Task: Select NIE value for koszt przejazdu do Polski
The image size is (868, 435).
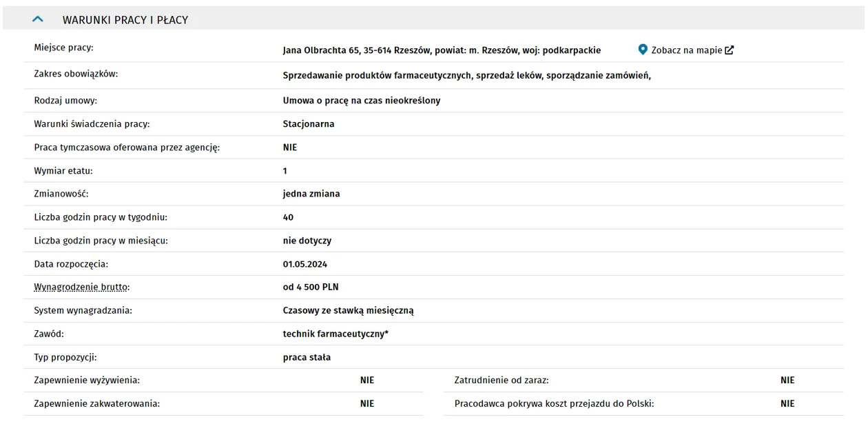Action: tap(787, 404)
